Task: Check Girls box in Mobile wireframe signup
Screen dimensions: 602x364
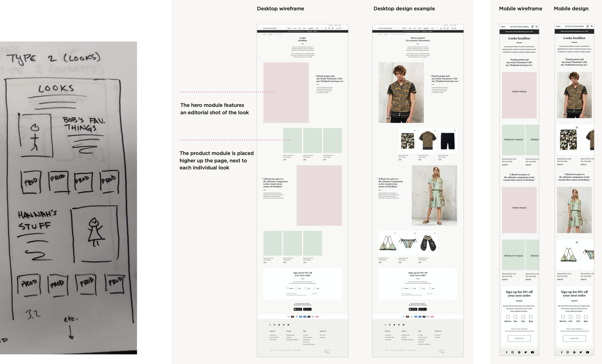Action: 523,317
